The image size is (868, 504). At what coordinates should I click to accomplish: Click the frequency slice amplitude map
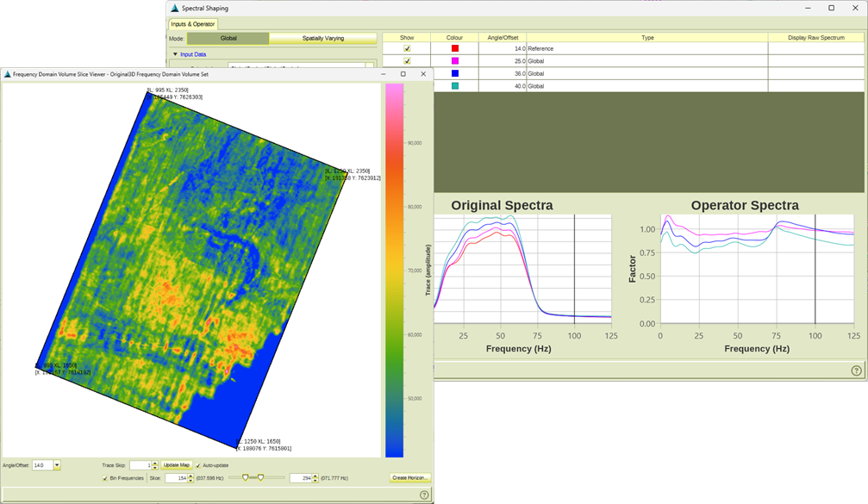click(x=191, y=270)
